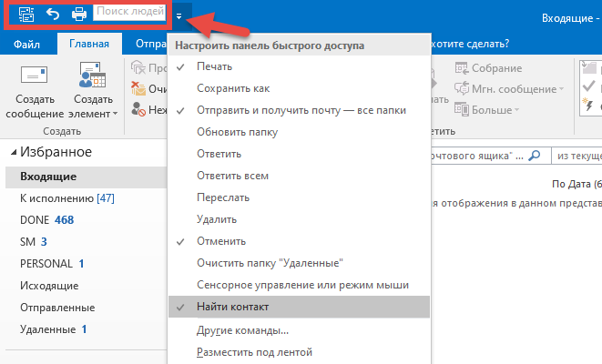The height and width of the screenshot is (364, 602).
Task: Select 'Сенсорное управление или режим мыши'
Action: [x=299, y=286]
